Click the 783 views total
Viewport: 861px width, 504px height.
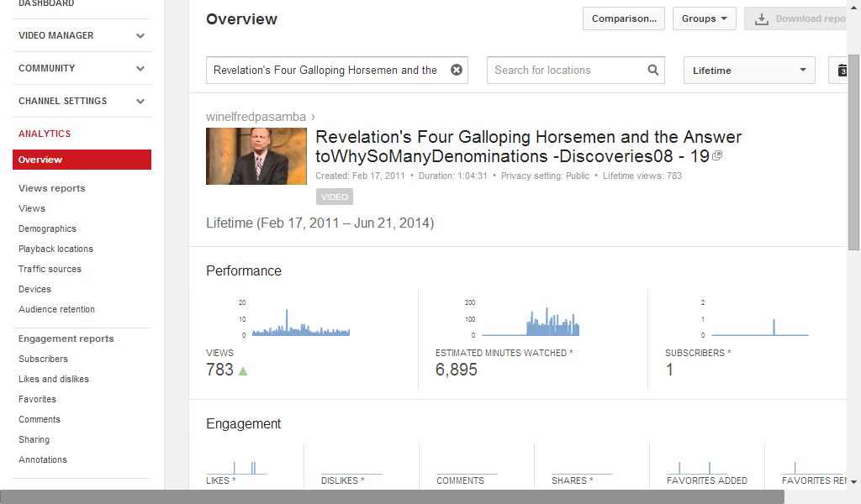[219, 370]
